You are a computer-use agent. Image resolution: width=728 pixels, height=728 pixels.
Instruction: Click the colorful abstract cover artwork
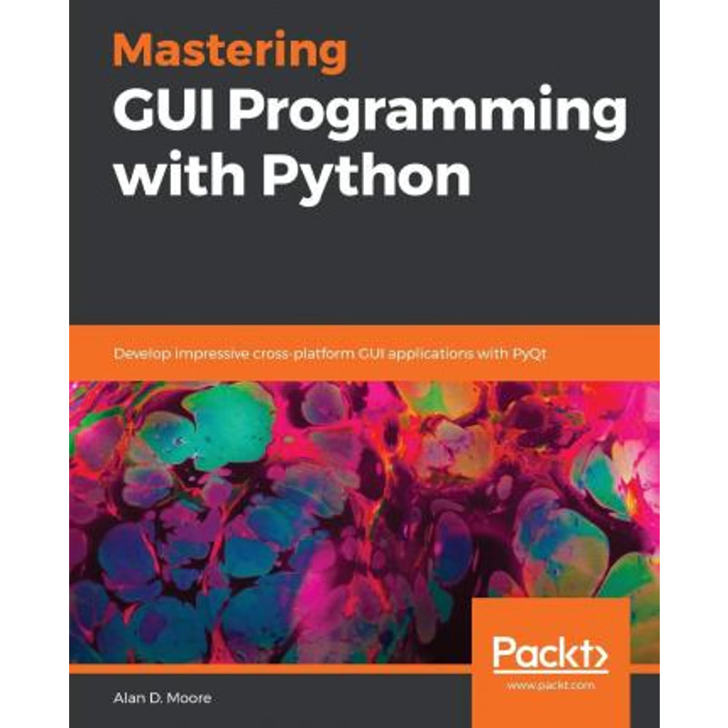pos(364,522)
